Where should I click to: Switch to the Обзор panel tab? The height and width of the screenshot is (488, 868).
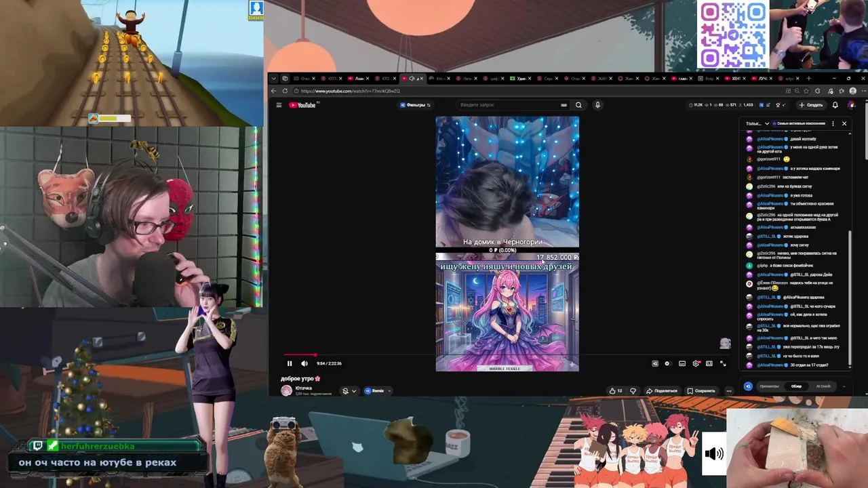pos(796,386)
